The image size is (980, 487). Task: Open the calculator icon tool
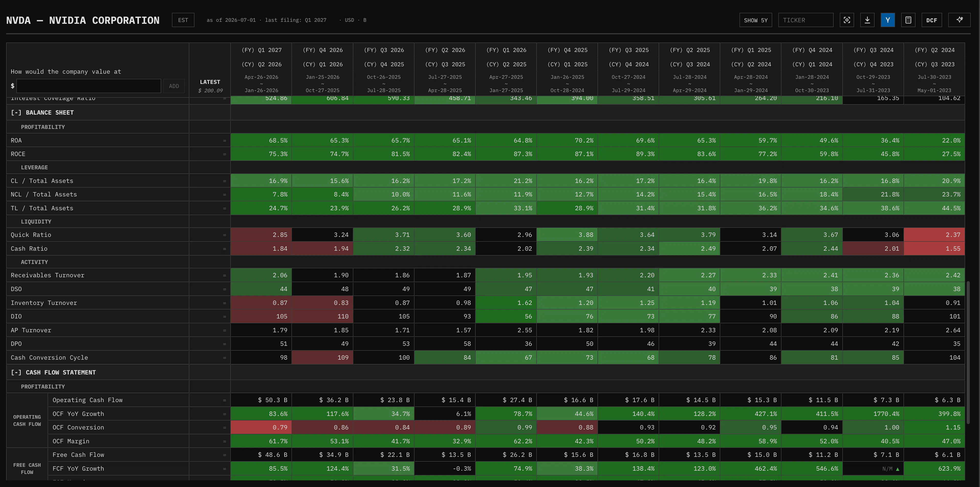[x=908, y=20]
